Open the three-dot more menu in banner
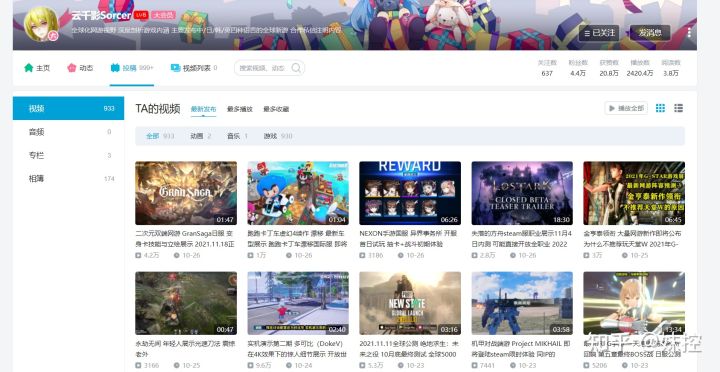 pos(689,32)
